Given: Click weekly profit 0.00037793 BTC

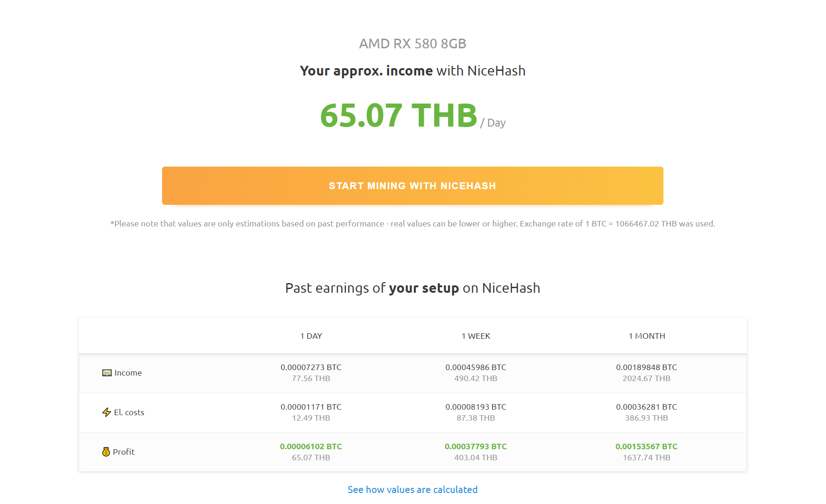Looking at the screenshot, I should pyautogui.click(x=476, y=446).
